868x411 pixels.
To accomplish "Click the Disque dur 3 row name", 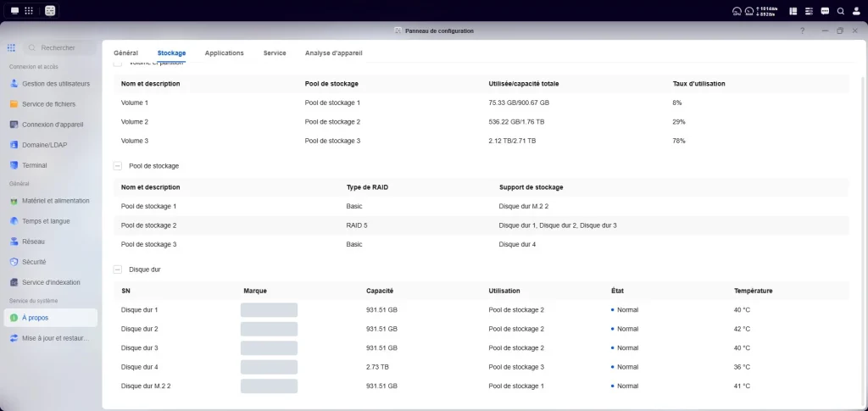I will pyautogui.click(x=140, y=348).
